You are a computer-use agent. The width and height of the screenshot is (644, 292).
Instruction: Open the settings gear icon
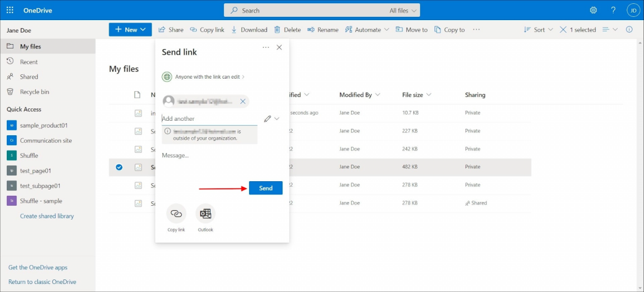click(593, 10)
